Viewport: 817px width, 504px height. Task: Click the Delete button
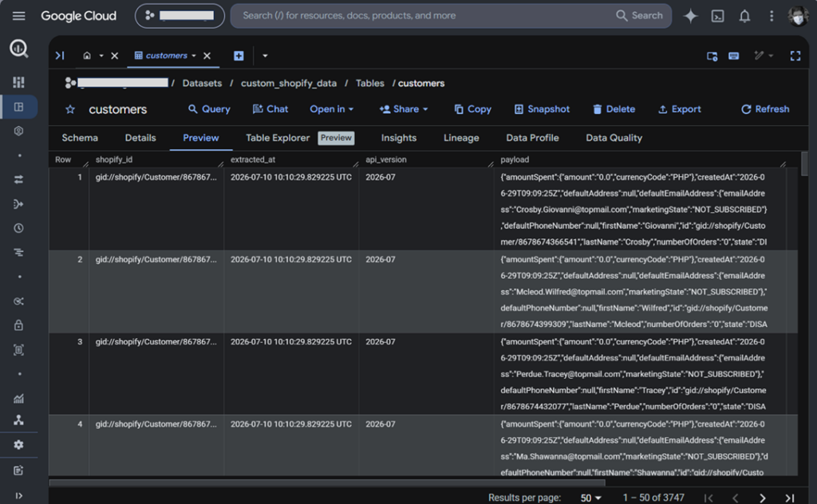614,108
